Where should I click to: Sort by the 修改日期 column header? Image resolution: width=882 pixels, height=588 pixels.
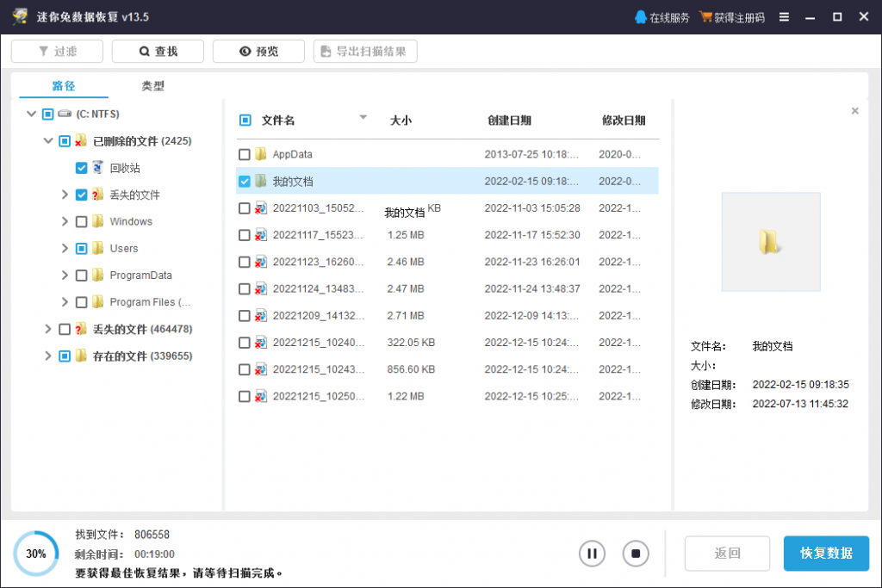(x=624, y=121)
